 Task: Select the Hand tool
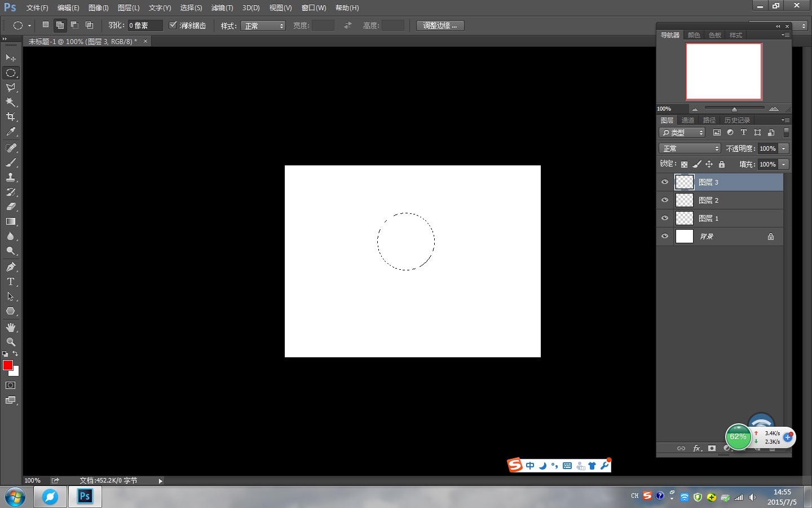coord(11,327)
